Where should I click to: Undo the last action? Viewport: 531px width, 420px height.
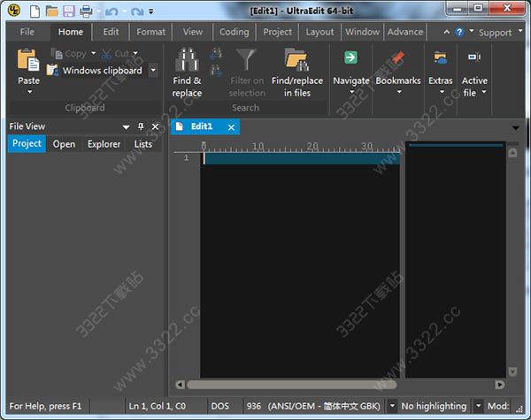point(112,11)
